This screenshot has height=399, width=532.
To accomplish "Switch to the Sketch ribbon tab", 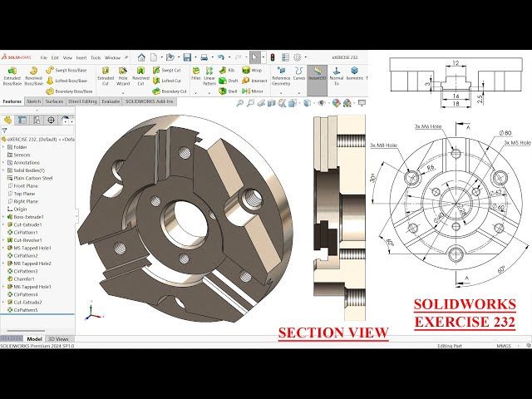I will tap(33, 101).
